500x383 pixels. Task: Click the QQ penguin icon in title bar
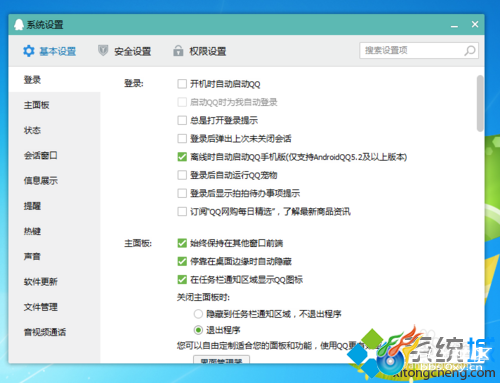coord(19,24)
